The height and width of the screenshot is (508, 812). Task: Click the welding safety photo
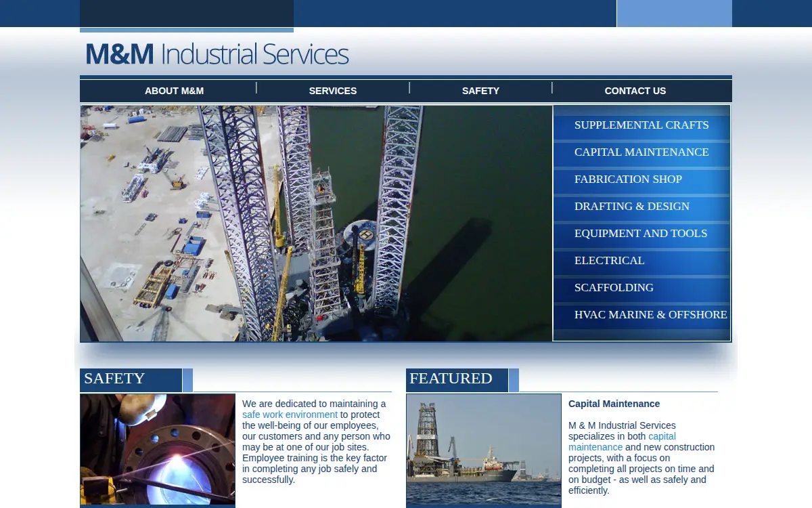[x=158, y=450]
